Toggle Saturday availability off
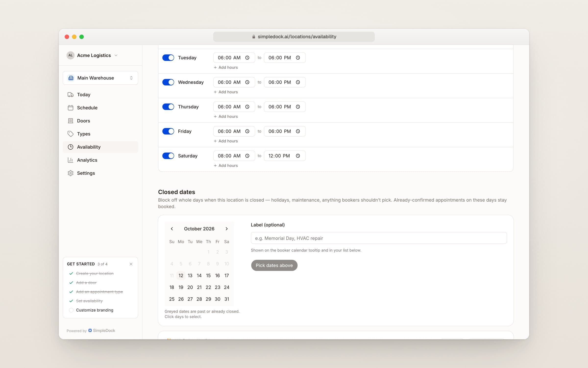588x368 pixels. pyautogui.click(x=168, y=156)
